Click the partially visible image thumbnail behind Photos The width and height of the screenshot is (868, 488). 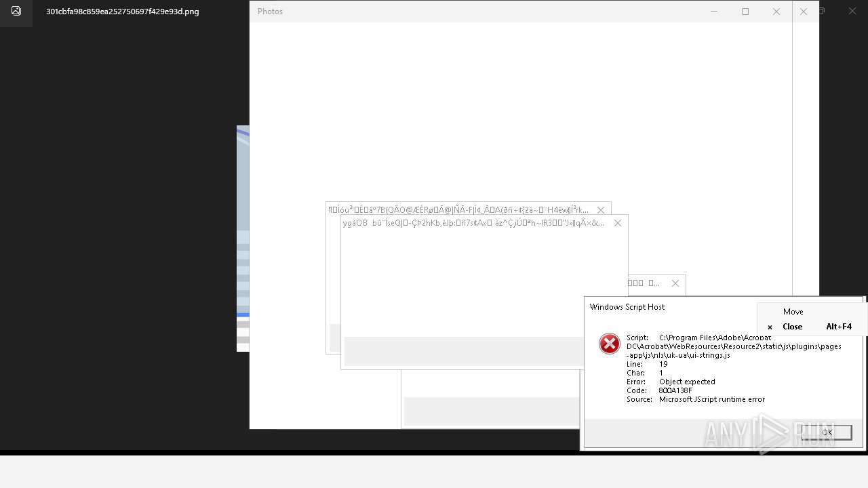pyautogui.click(x=243, y=239)
